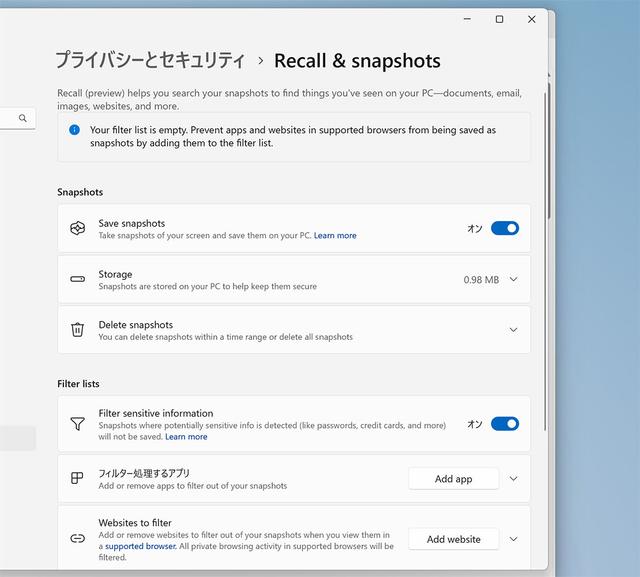Click the blue info icon in filter notice
The width and height of the screenshot is (640, 577).
(74, 130)
